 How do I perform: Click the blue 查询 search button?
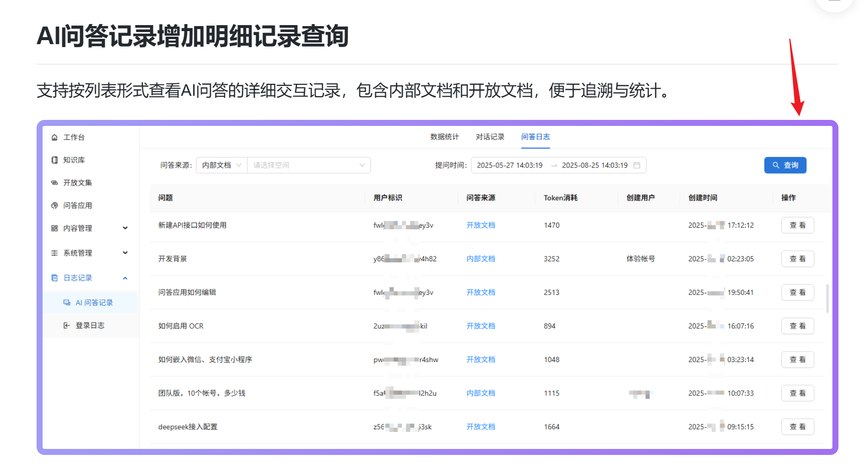[x=785, y=166]
